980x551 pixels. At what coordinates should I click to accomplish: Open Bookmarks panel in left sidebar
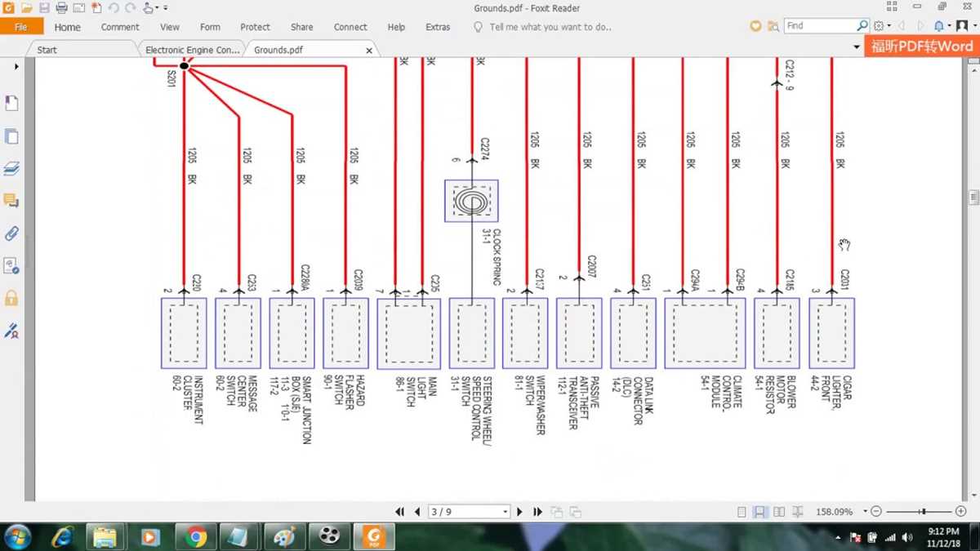tap(11, 104)
